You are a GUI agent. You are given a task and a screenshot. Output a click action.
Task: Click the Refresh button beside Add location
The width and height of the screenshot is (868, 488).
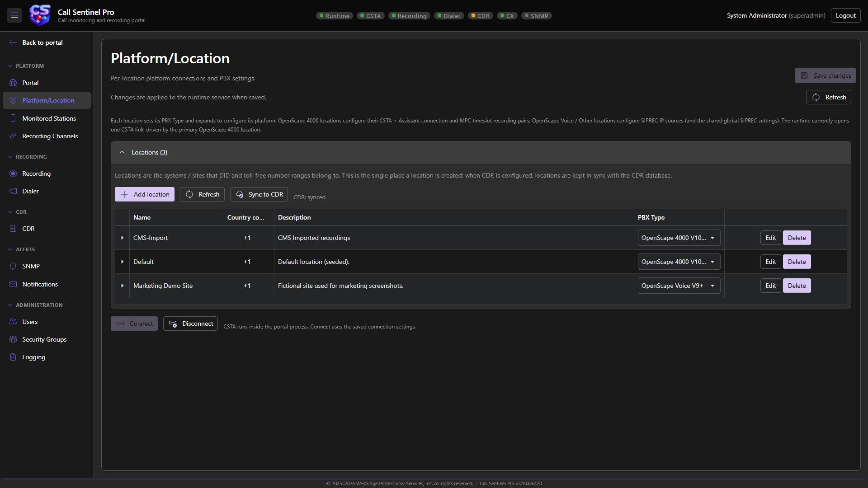pos(202,194)
